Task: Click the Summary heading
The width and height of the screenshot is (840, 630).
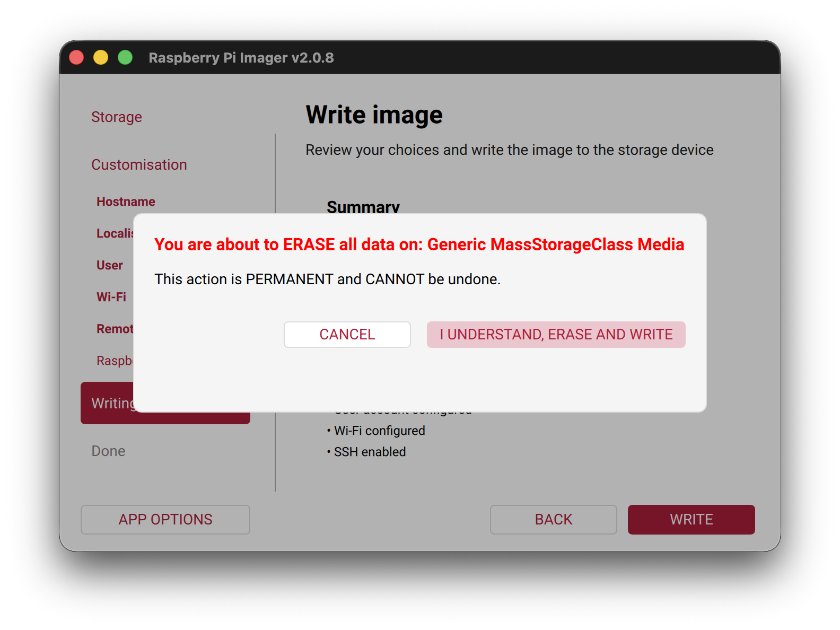Action: click(363, 206)
